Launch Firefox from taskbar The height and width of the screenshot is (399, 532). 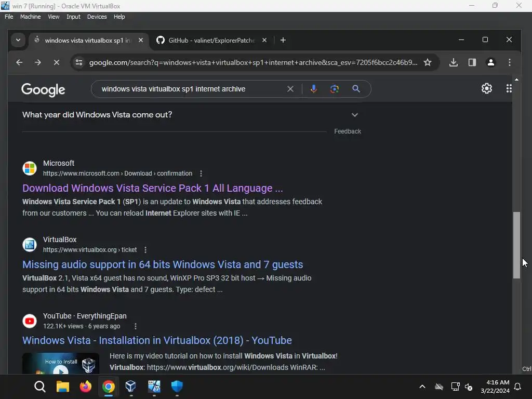(86, 387)
